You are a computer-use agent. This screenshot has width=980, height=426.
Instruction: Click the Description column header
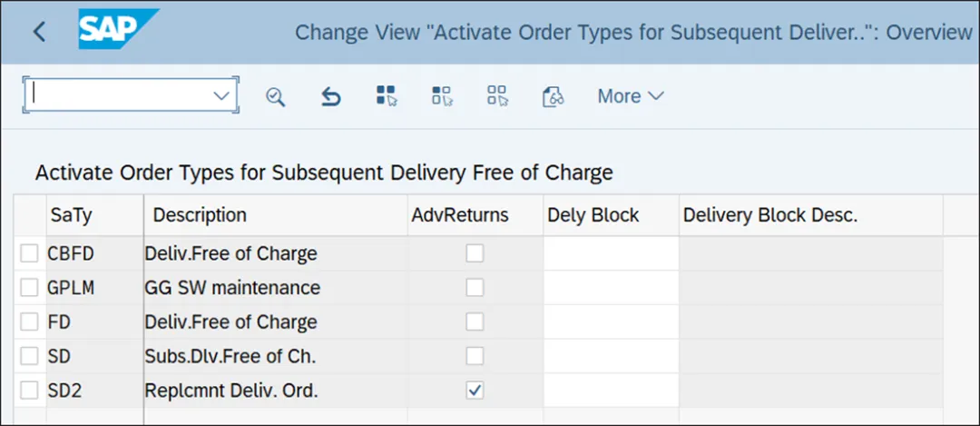[200, 215]
